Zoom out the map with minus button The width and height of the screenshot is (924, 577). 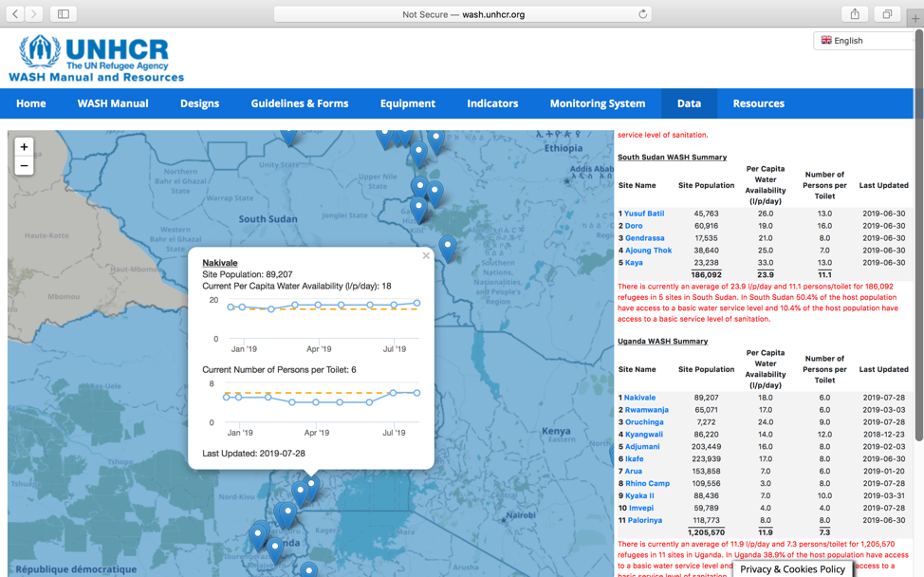24,166
